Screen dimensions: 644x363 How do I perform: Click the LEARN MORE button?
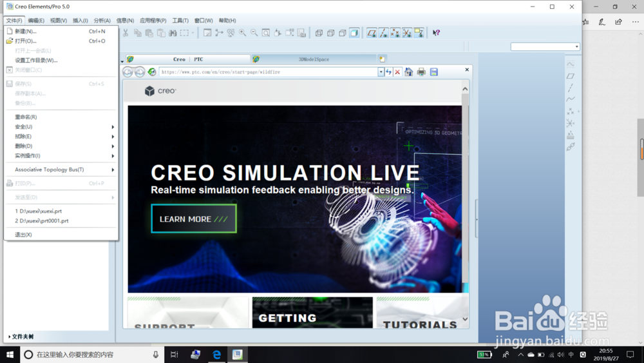194,219
